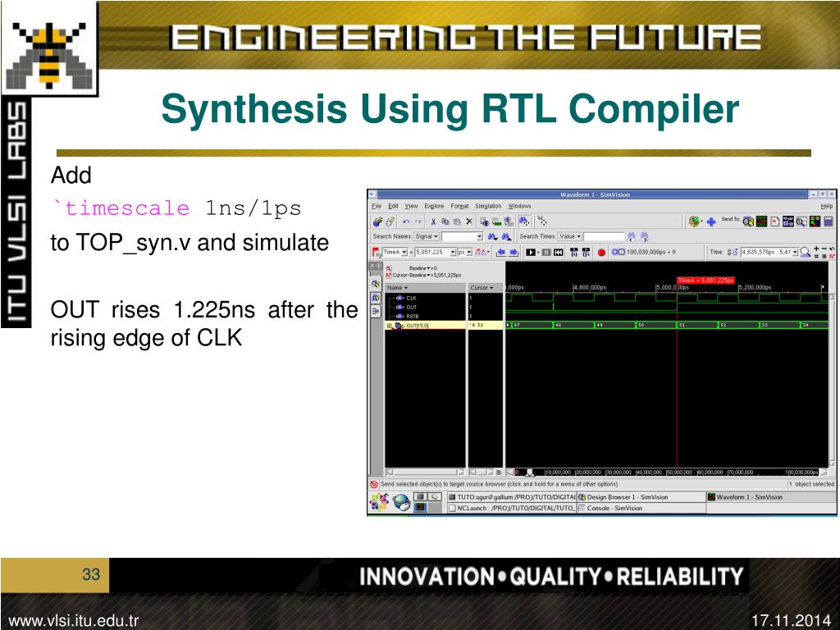Click the zoom magnifier icon near Time range
840x630 pixels.
805,252
